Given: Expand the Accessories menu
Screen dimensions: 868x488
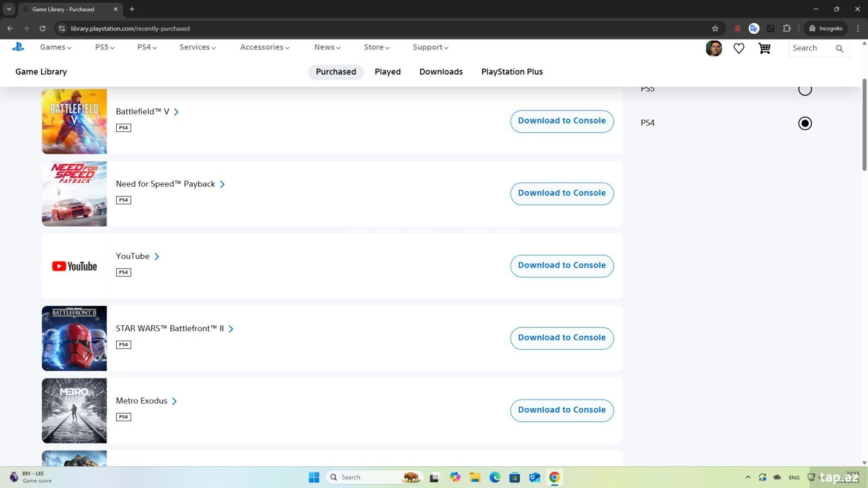Looking at the screenshot, I should coord(265,47).
